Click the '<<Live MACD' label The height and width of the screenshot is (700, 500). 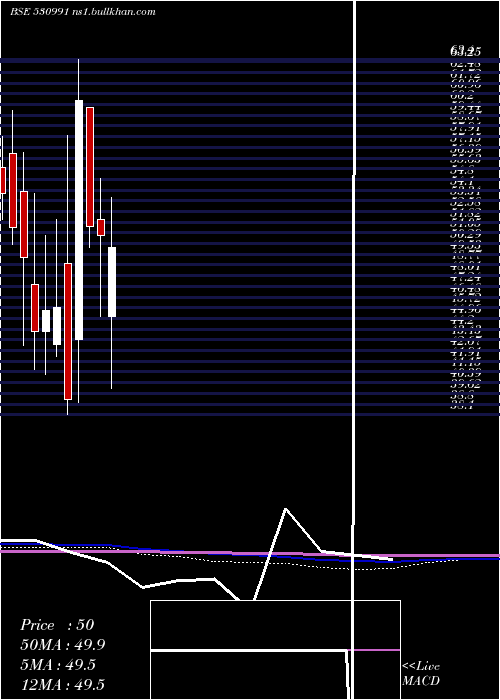click(421, 673)
